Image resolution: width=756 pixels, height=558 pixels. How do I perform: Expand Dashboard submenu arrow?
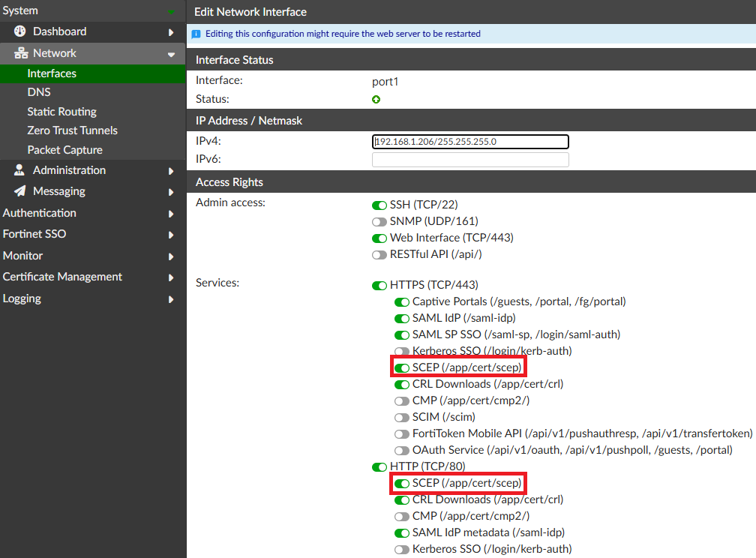[x=171, y=32]
